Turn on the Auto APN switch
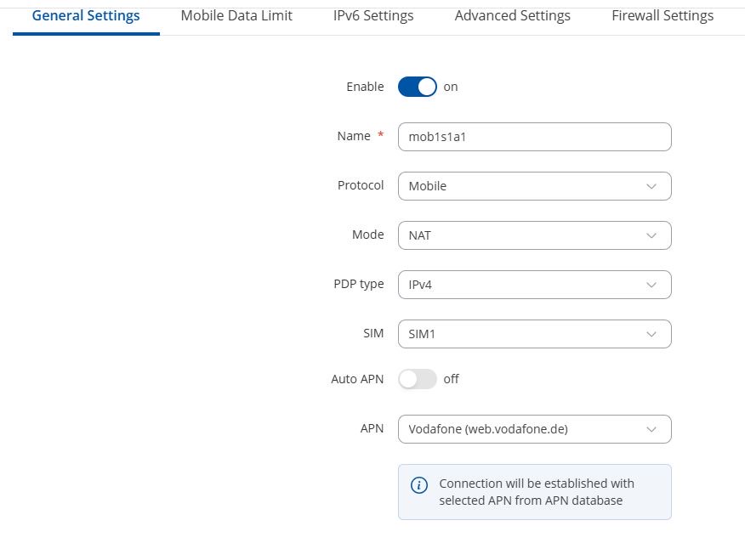The width and height of the screenshot is (745, 560). tap(418, 379)
